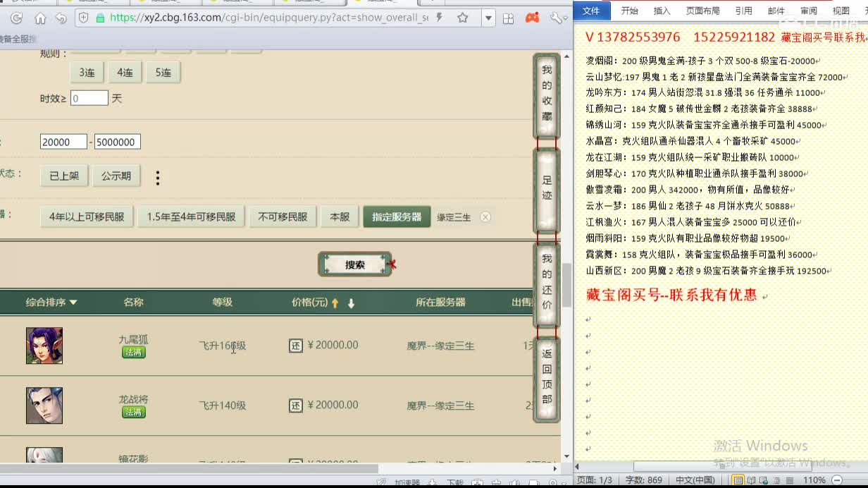Click the 110% zoom level in Word

point(814,480)
